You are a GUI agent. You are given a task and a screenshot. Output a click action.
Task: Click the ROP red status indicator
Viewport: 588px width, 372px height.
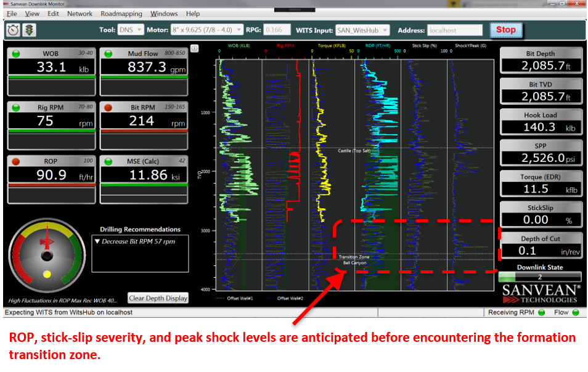(x=16, y=161)
